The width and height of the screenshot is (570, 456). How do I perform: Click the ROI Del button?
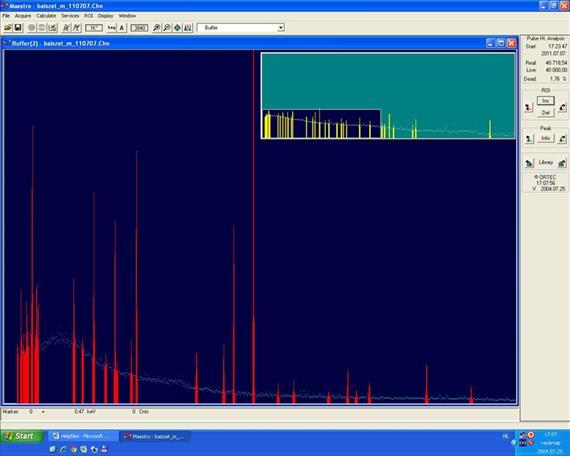point(546,112)
